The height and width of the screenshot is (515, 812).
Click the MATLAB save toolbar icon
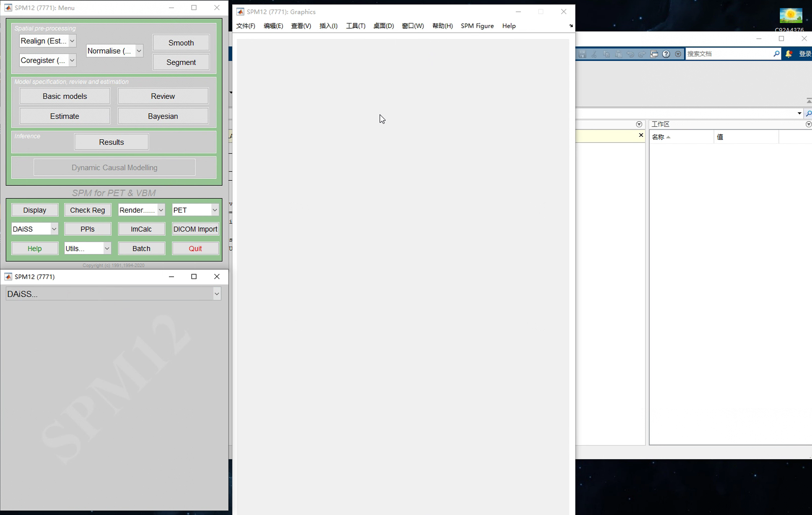point(582,54)
